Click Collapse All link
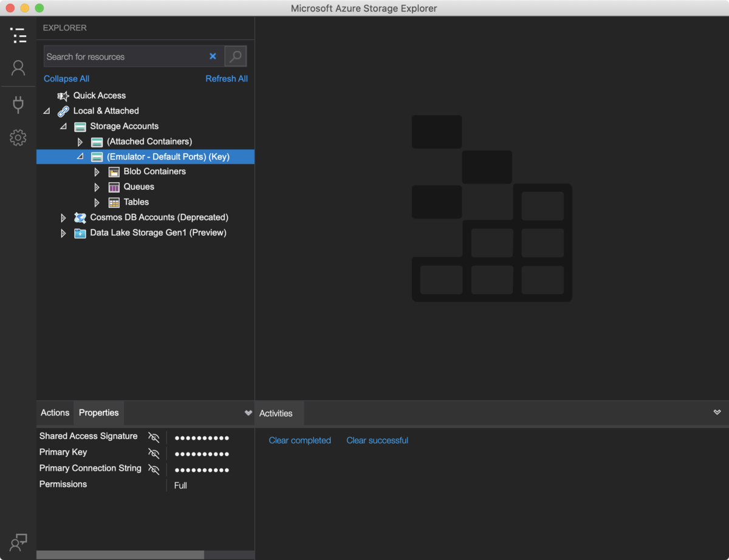This screenshot has height=560, width=729. coord(66,79)
